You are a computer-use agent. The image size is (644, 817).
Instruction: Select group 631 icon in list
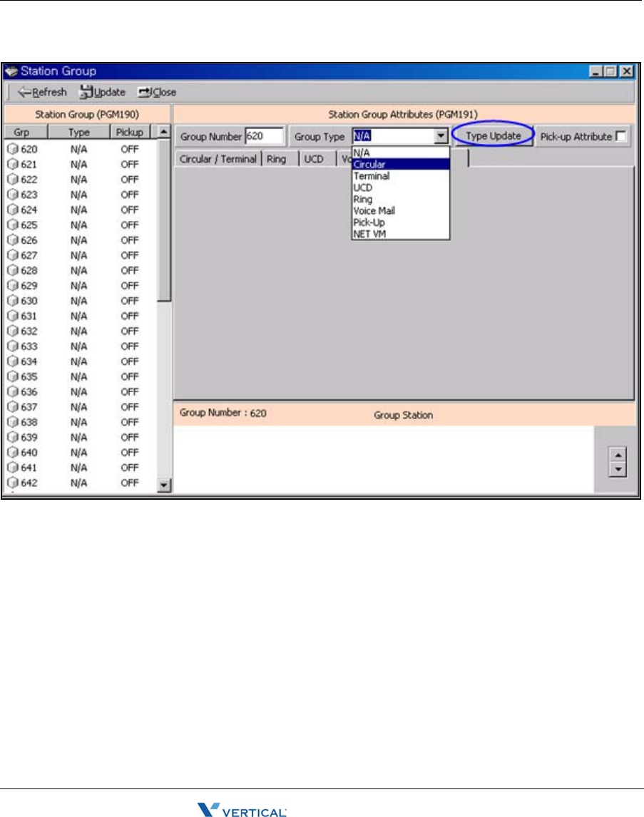(13, 316)
